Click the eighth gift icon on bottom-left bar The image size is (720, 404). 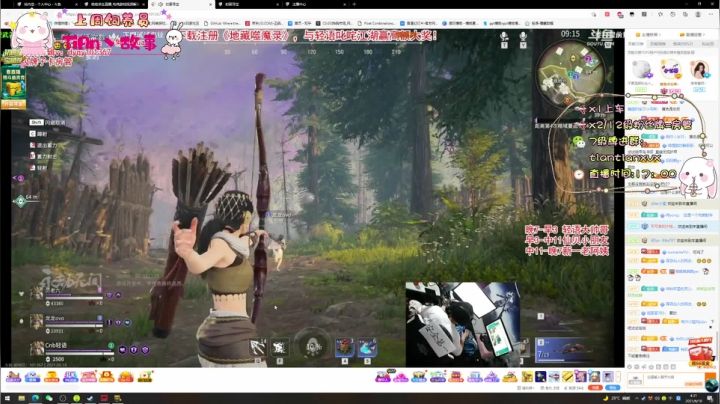click(145, 377)
